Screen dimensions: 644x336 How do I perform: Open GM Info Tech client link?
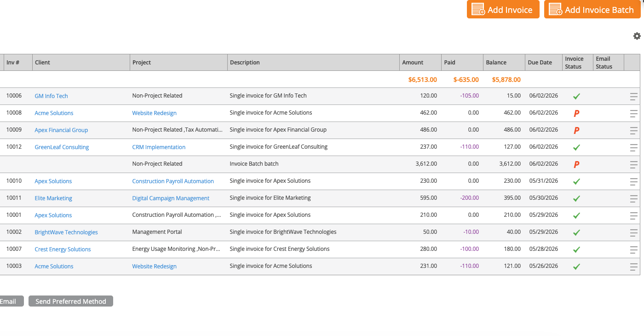(x=52, y=96)
